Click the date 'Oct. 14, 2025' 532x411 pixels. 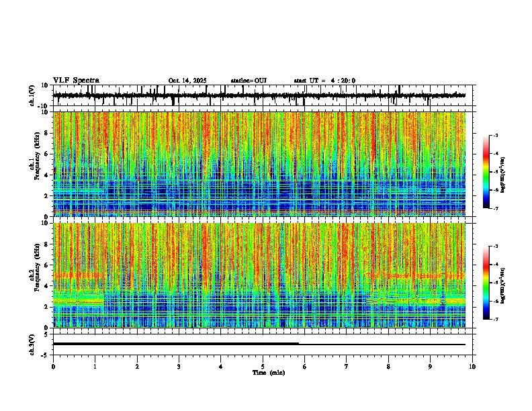pos(187,81)
